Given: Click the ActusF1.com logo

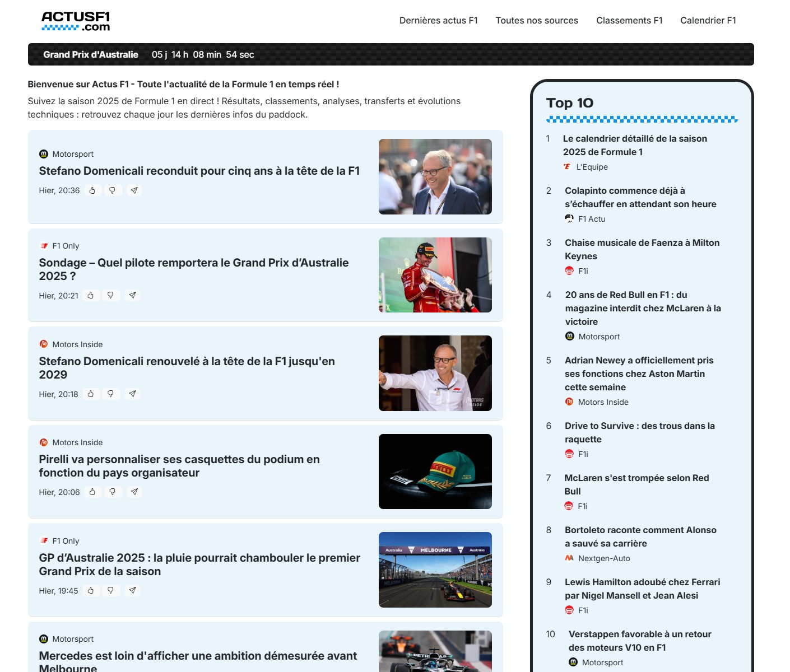Looking at the screenshot, I should [x=76, y=21].
